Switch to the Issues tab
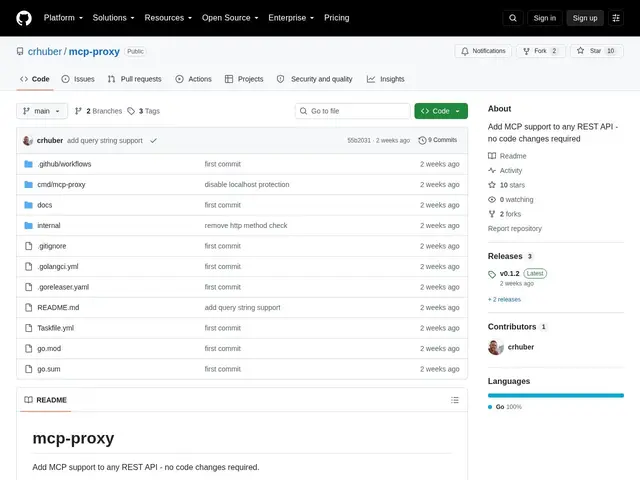The height and width of the screenshot is (480, 640). (x=78, y=79)
